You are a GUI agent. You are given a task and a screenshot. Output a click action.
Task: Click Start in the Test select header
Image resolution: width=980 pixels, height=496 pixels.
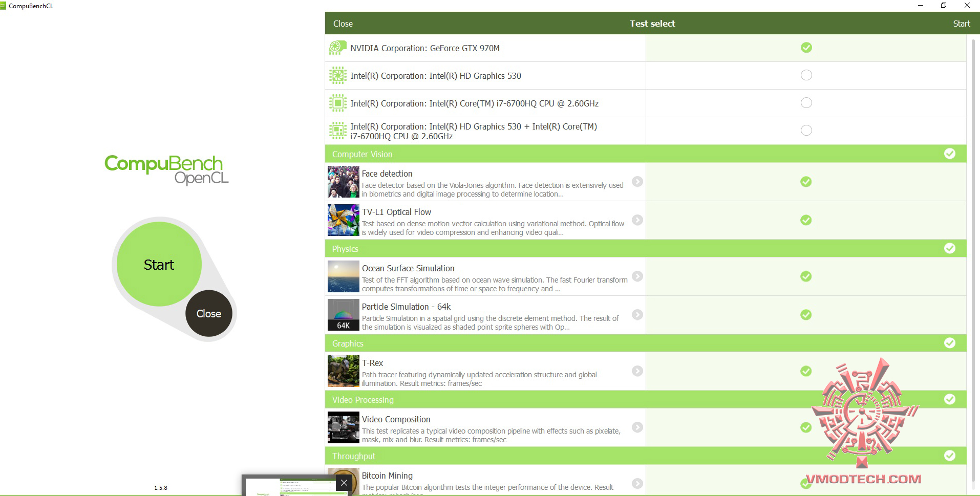[x=962, y=24]
